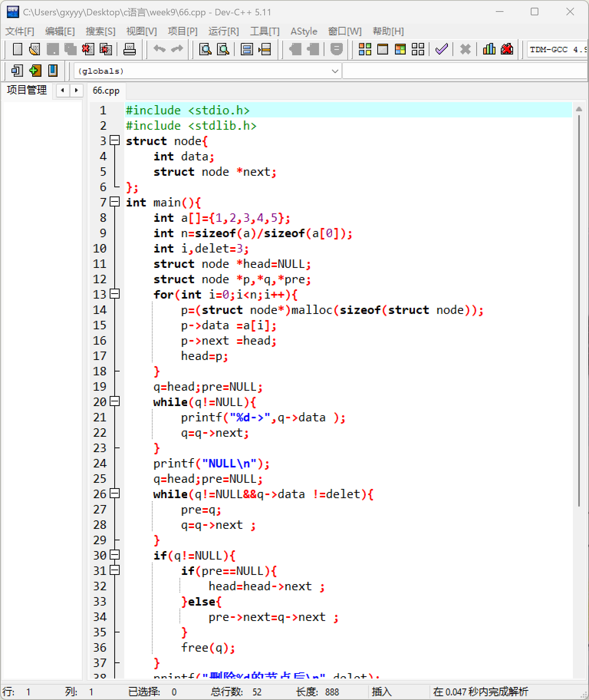Viewport: 589px width, 700px height.
Task: Click the Goto bookmarks blue icon
Action: [53, 71]
